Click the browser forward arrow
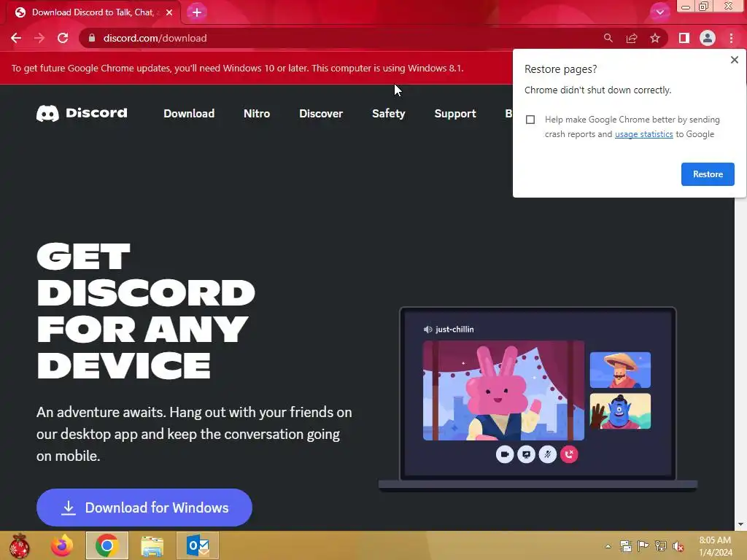The width and height of the screenshot is (747, 560). [x=39, y=38]
